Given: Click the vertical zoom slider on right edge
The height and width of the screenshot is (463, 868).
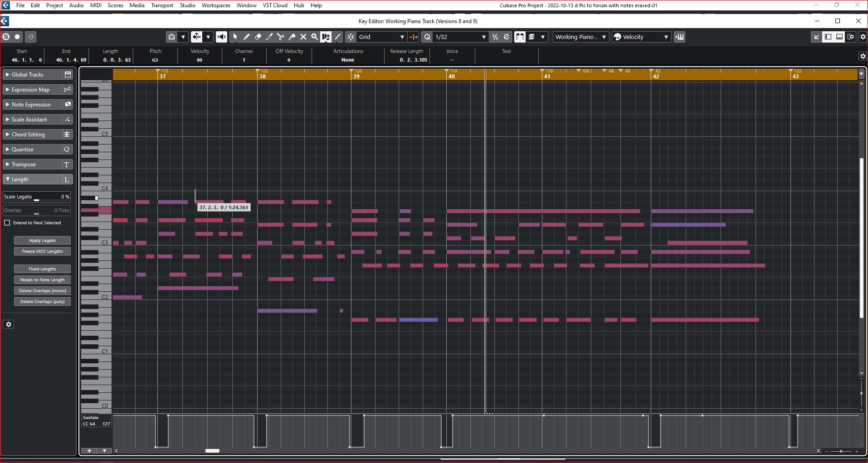Looking at the screenshot, I should coord(861,393).
